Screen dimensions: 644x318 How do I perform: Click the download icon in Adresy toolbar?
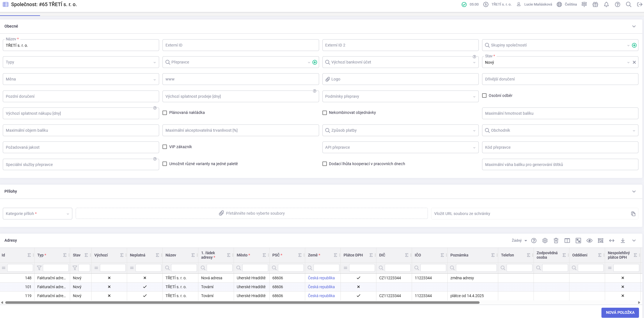[623, 241]
